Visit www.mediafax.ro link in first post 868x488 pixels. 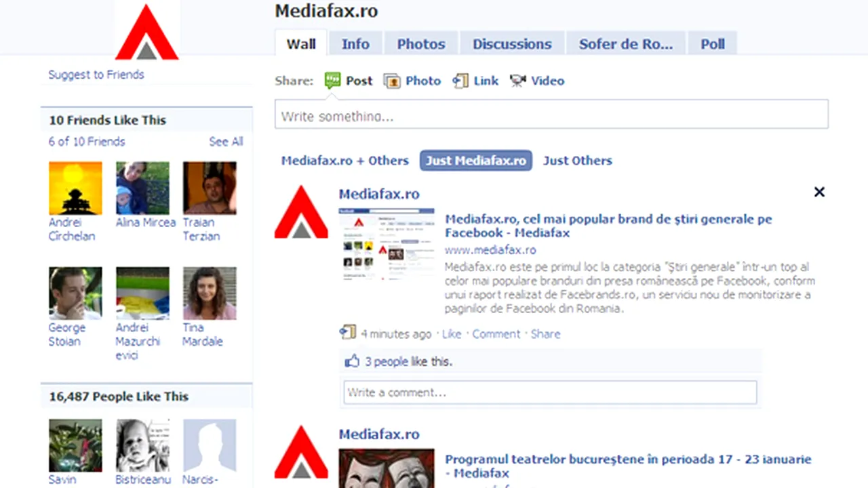(x=490, y=250)
